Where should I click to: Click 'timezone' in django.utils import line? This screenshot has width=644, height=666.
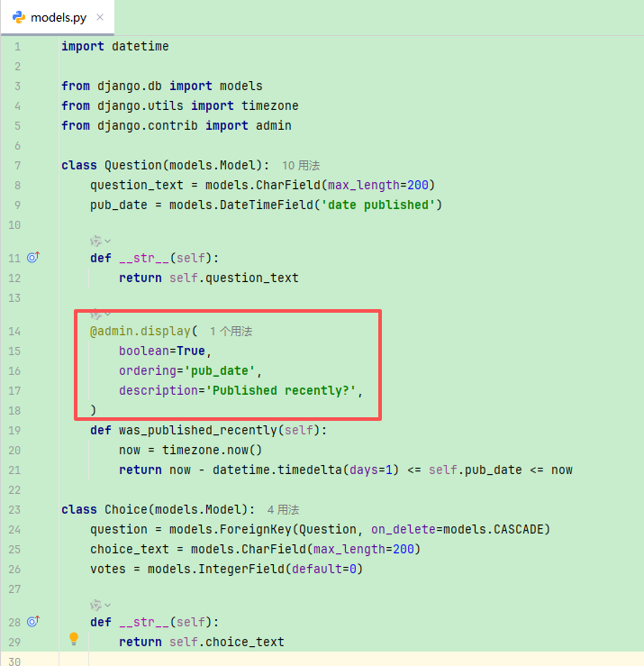[270, 105]
